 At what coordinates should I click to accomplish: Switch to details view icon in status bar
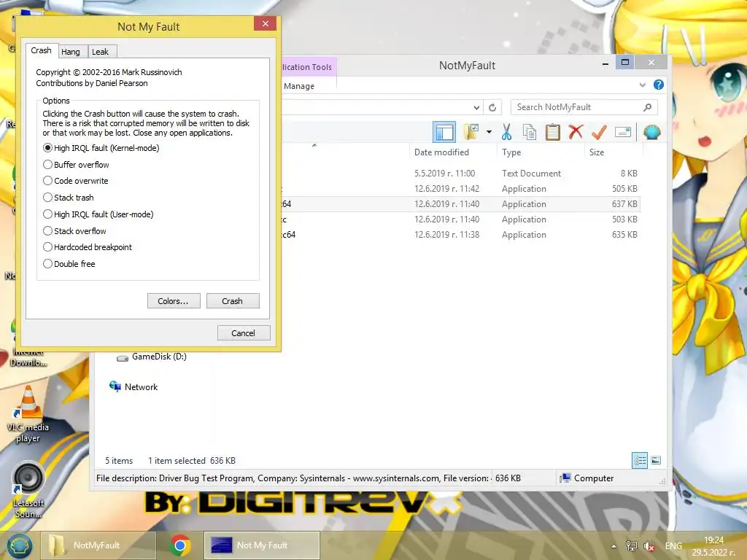640,461
